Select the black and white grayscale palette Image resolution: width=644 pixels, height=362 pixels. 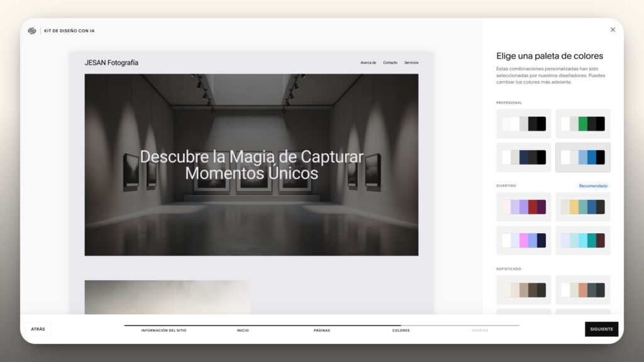[524, 124]
